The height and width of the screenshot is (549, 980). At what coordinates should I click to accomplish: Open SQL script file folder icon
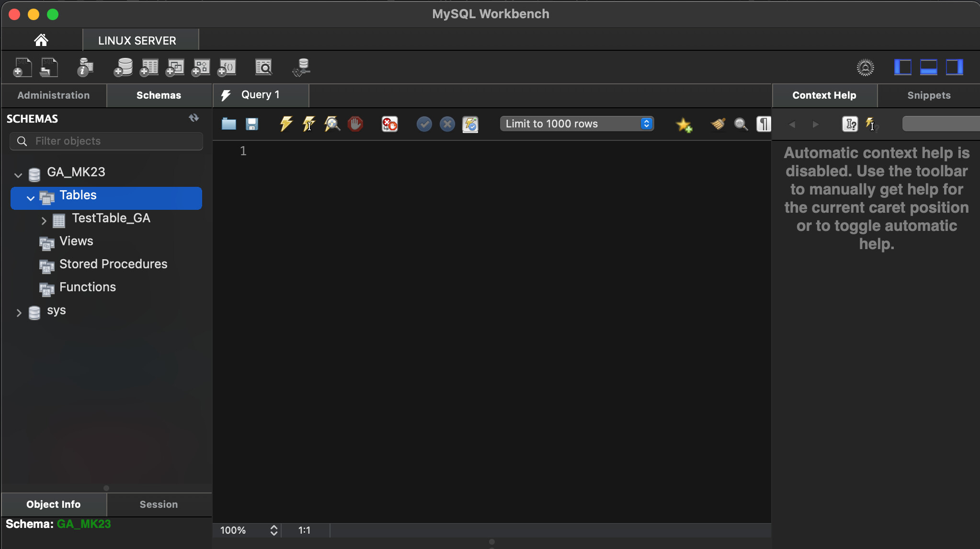(x=229, y=124)
